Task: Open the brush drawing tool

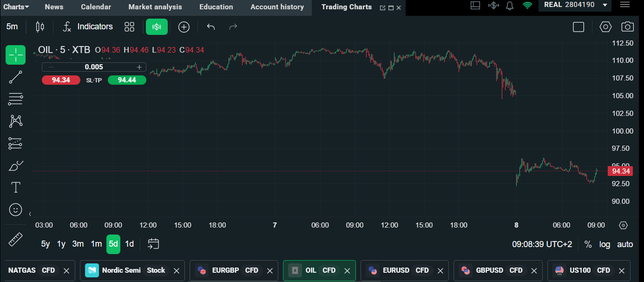Action: (x=15, y=166)
